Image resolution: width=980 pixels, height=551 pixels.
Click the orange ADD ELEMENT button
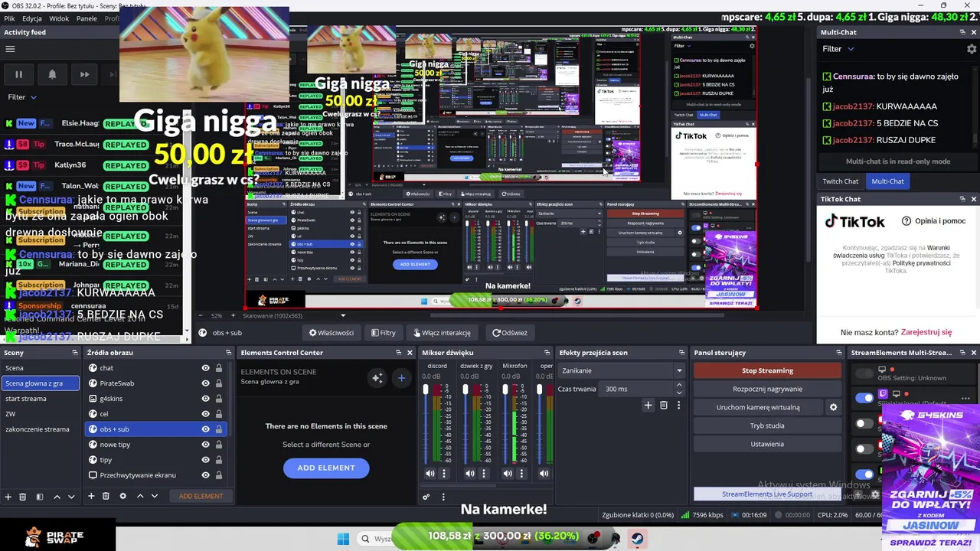coord(201,496)
